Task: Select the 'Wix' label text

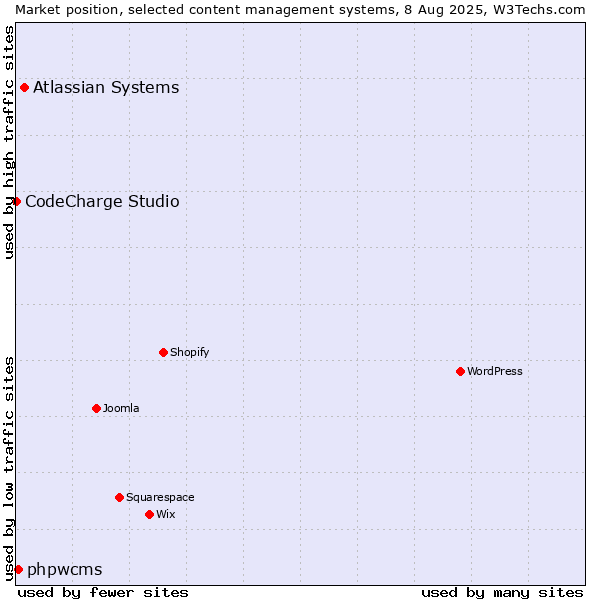Action: 166,515
